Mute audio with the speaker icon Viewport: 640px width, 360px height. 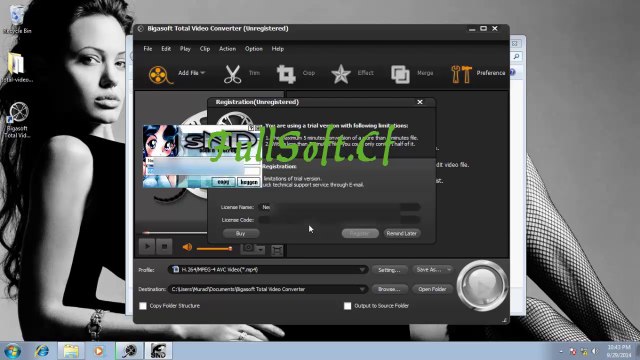[x=187, y=247]
